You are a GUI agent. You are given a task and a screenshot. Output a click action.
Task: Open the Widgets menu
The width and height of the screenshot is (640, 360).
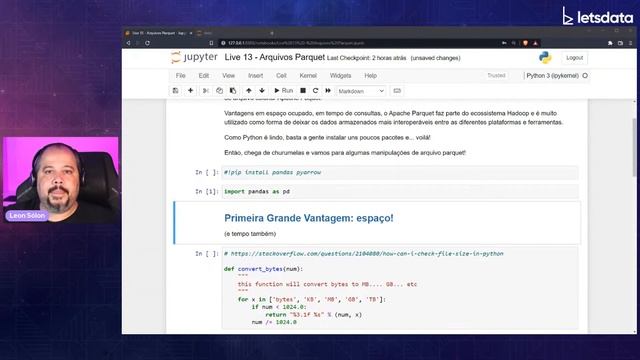point(340,76)
